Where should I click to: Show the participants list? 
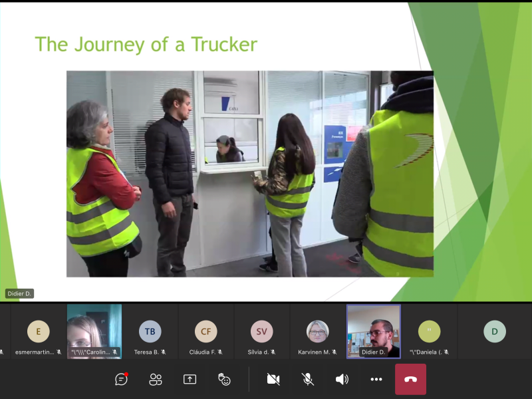point(156,379)
